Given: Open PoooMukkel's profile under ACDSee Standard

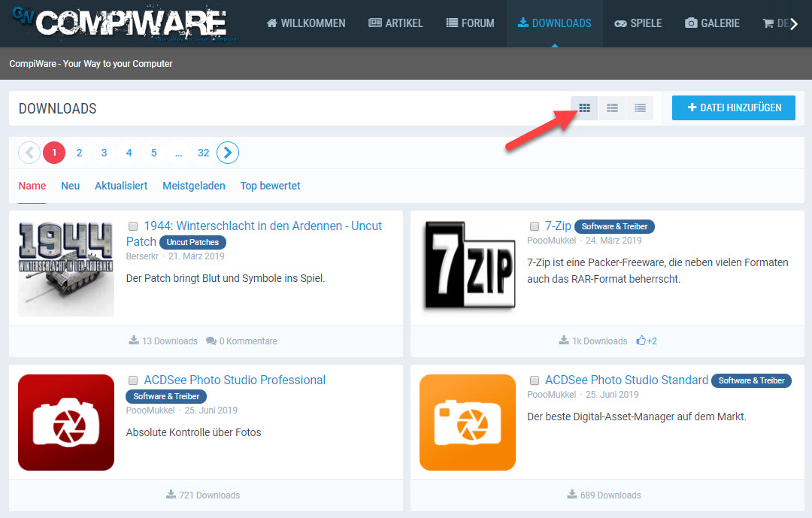Looking at the screenshot, I should point(552,395).
